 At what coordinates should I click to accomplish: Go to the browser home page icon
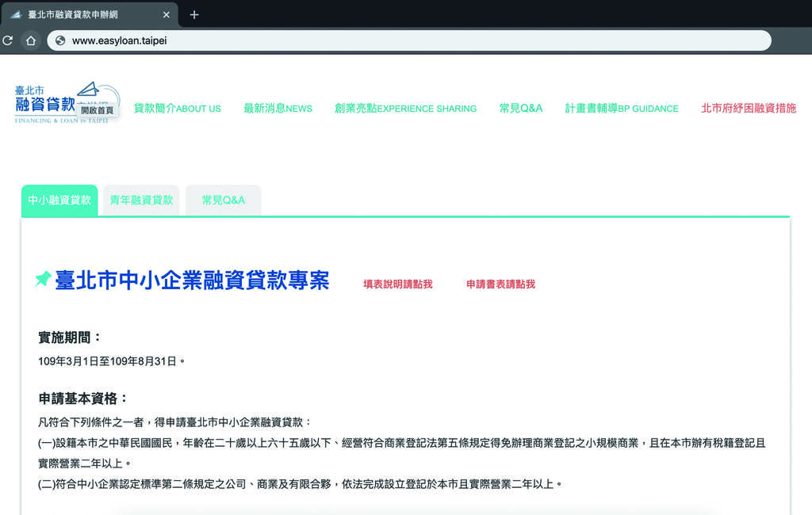[x=31, y=40]
